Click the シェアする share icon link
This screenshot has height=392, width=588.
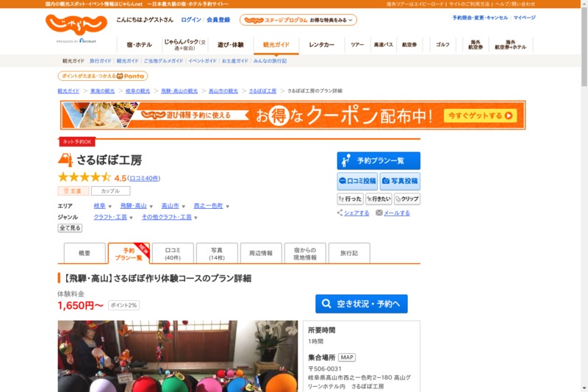pyautogui.click(x=353, y=213)
